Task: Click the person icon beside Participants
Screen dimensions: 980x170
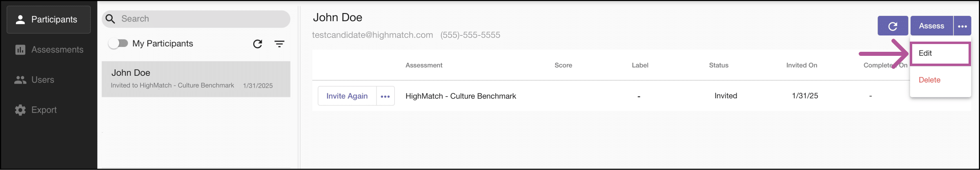Action: (20, 19)
